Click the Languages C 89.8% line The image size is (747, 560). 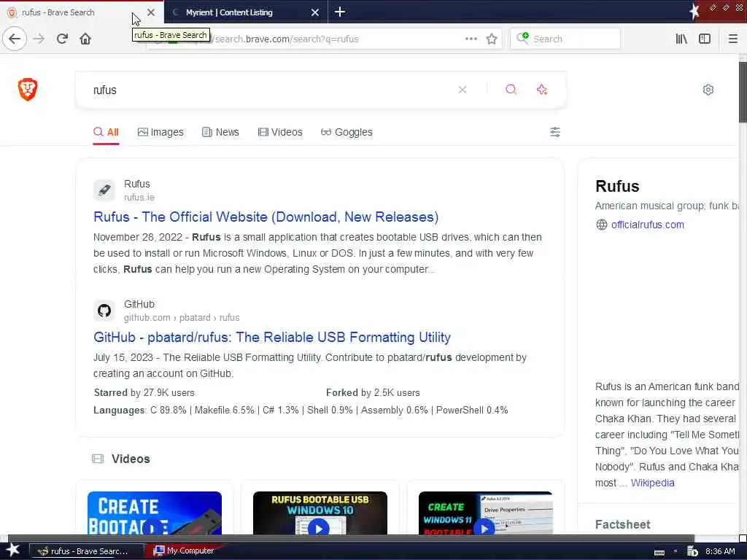click(301, 410)
